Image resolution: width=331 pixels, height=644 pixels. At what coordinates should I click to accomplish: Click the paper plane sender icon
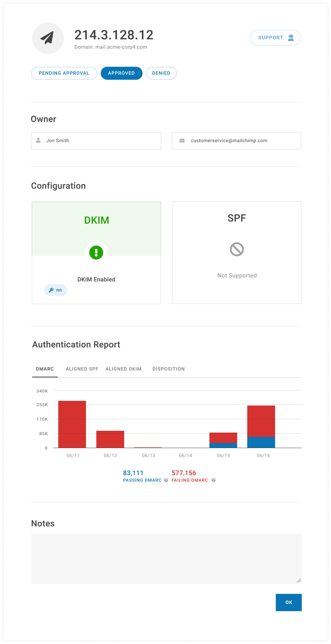[x=48, y=38]
